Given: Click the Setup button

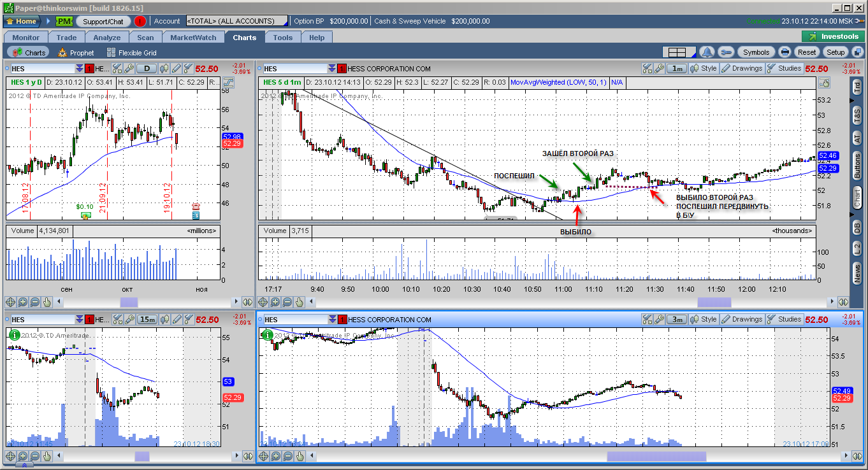Looking at the screenshot, I should coord(835,52).
